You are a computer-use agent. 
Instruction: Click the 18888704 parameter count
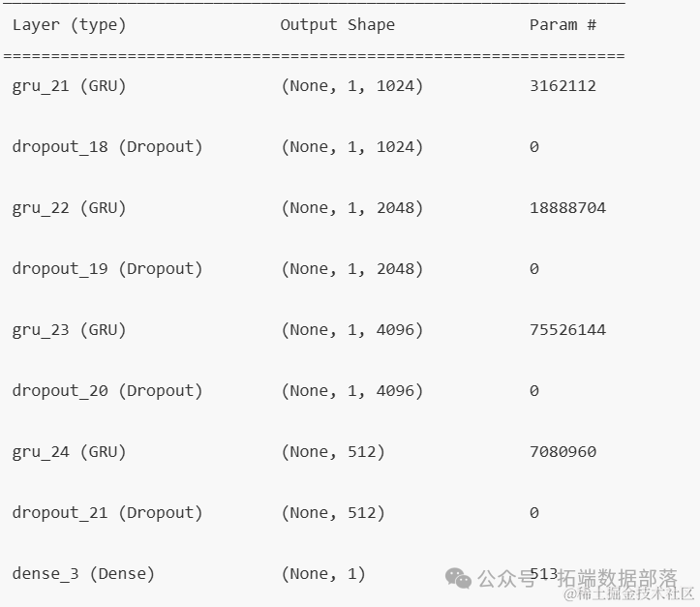point(567,208)
